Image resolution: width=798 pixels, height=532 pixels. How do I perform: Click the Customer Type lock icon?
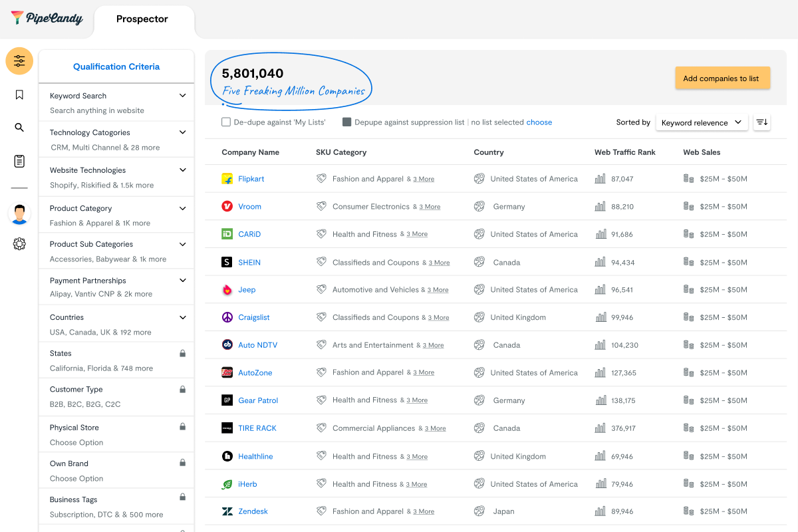pos(183,389)
